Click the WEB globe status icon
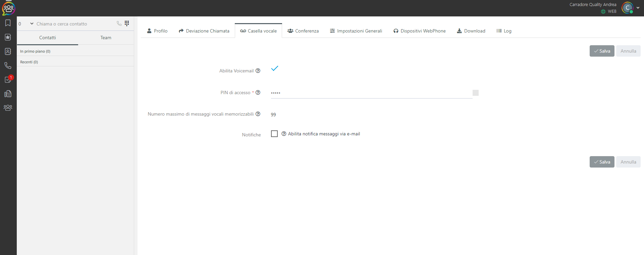The width and height of the screenshot is (644, 255). [x=603, y=11]
